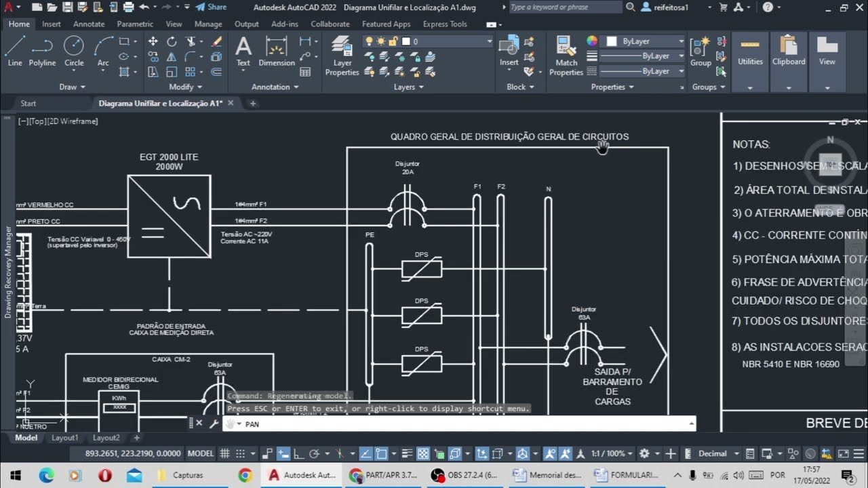Close the Diagrama Unifilar e Localização A1 tab
Screen dimensions: 868x488
tap(231, 103)
